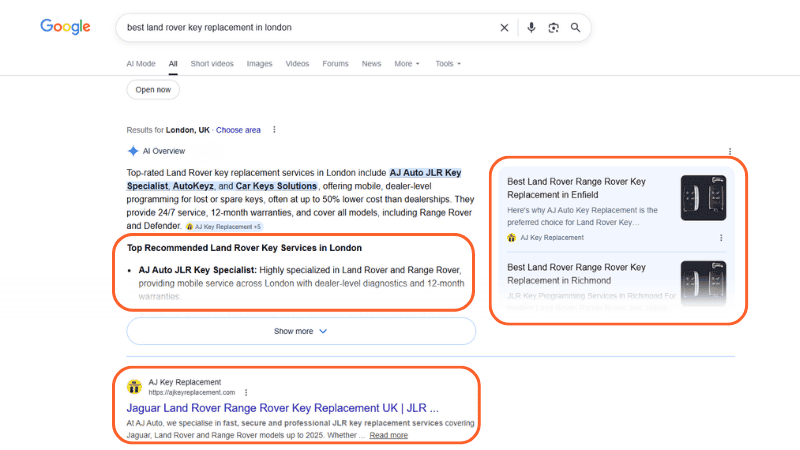Open options for Enfield result card
Image resolution: width=800 pixels, height=450 pixels.
click(x=721, y=238)
